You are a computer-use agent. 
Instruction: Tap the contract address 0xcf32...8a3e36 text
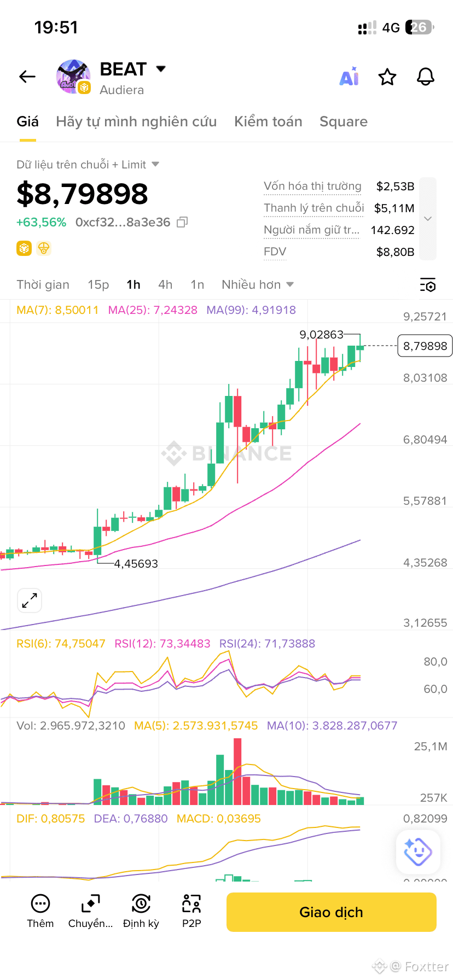click(123, 222)
